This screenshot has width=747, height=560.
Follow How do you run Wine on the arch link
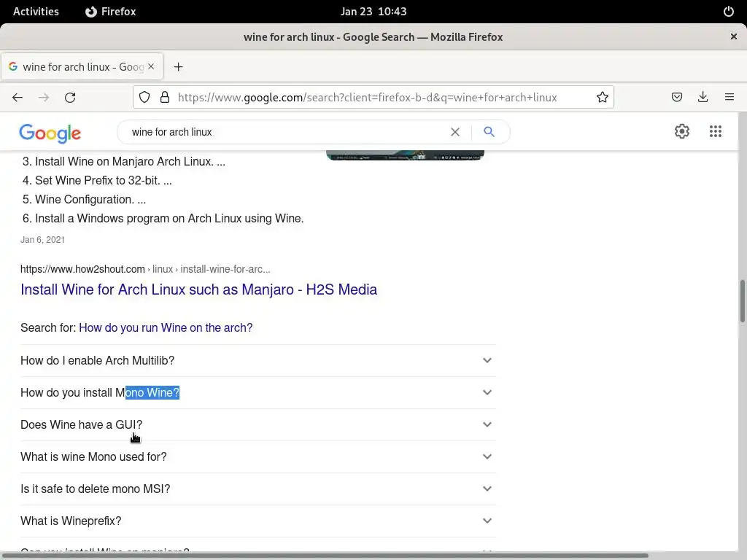pyautogui.click(x=166, y=327)
